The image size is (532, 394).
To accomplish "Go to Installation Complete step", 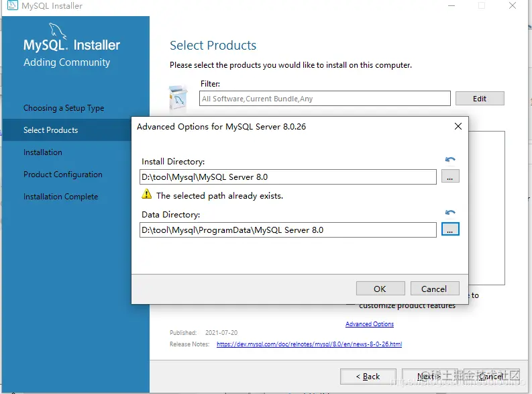I will coord(61,197).
